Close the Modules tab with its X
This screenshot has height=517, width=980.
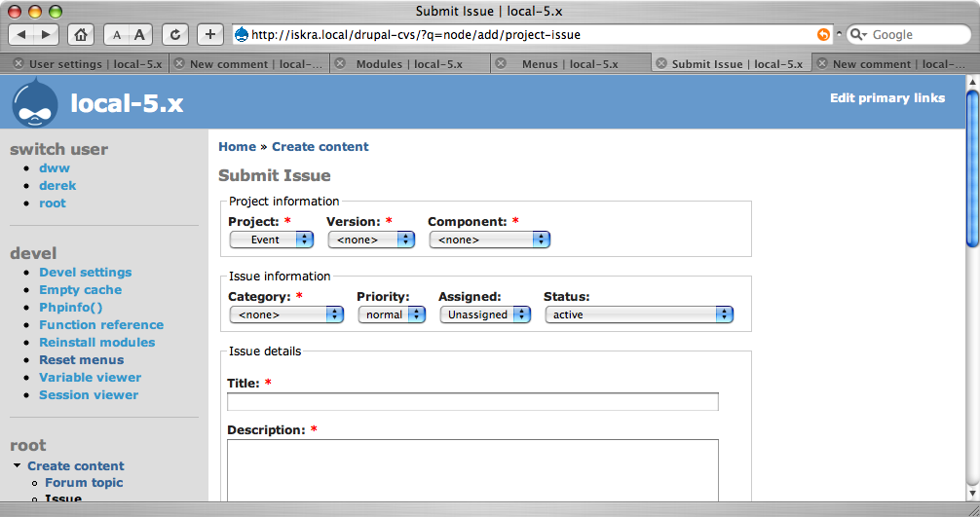tap(340, 63)
